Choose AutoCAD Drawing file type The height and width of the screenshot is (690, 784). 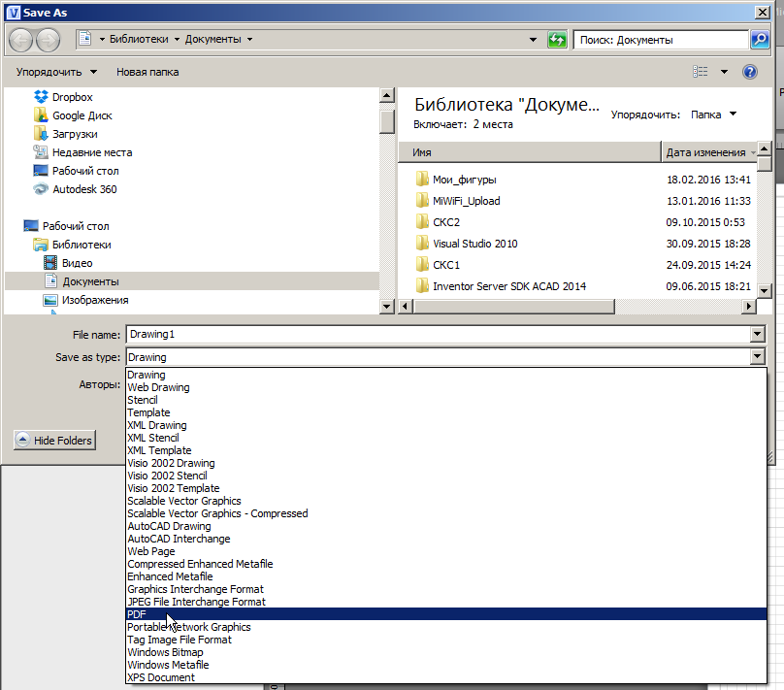(x=446, y=526)
